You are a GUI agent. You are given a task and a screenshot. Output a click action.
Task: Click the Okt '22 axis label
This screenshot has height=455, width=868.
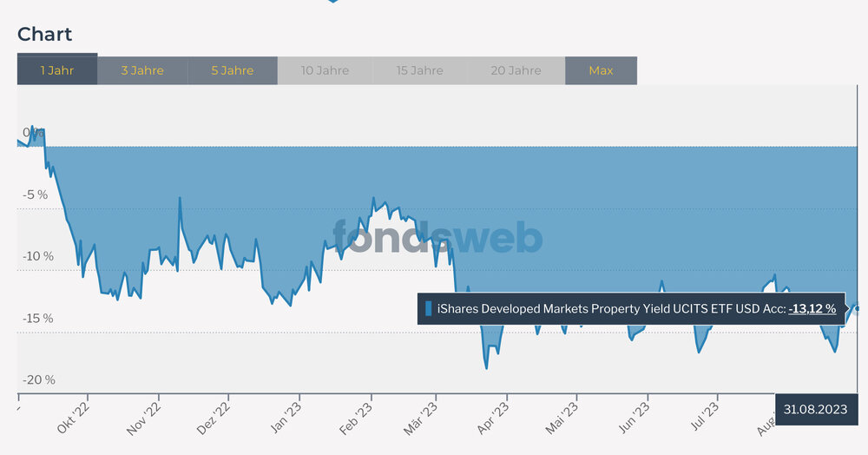point(74,417)
